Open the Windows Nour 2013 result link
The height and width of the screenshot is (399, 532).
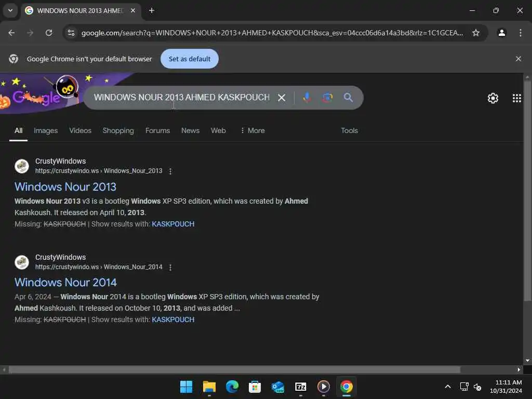(x=65, y=187)
